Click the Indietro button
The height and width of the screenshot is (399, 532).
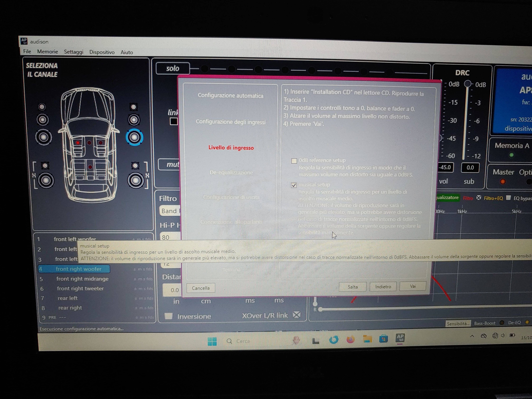[383, 286]
